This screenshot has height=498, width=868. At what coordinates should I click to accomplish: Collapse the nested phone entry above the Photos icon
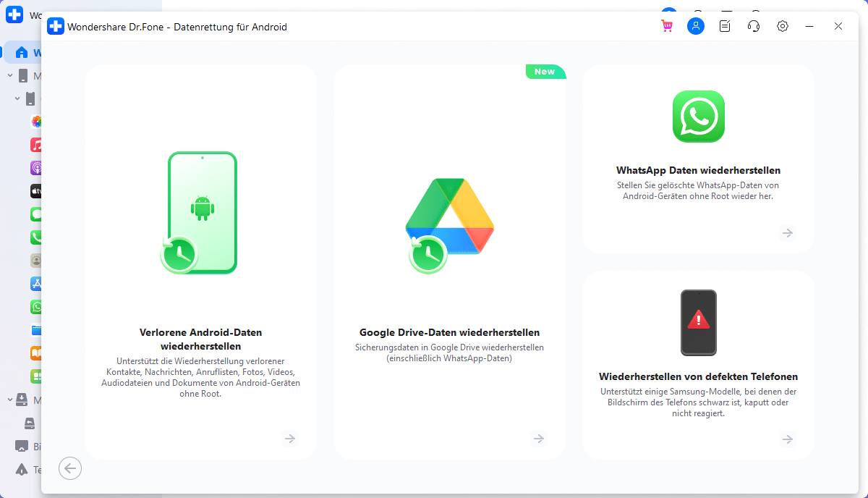17,98
